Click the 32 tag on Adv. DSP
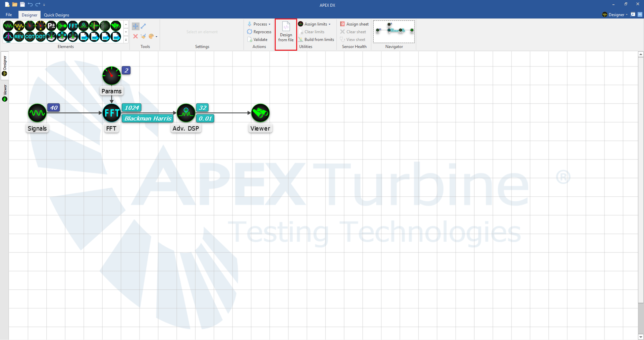The image size is (644, 340). click(x=203, y=108)
